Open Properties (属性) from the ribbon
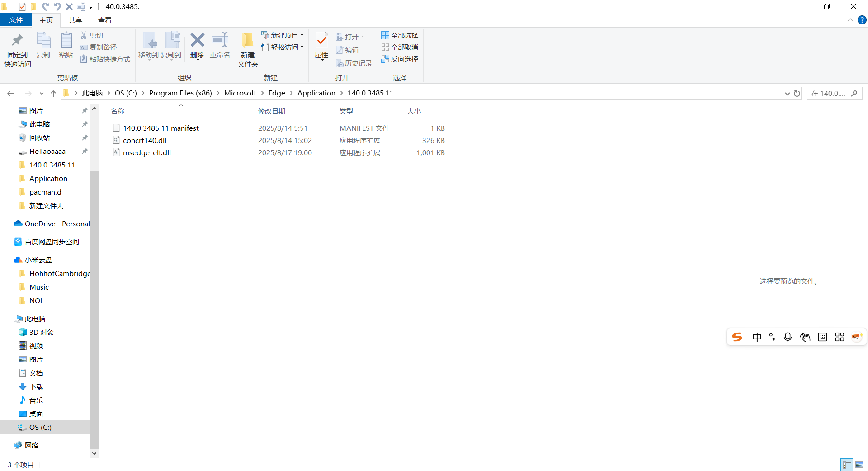 click(321, 46)
